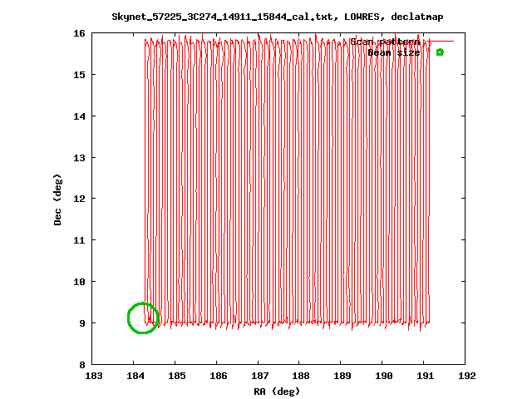The height and width of the screenshot is (399, 532).
Task: Click the 9 tick label on the Dec axis
Action: [x=81, y=323]
